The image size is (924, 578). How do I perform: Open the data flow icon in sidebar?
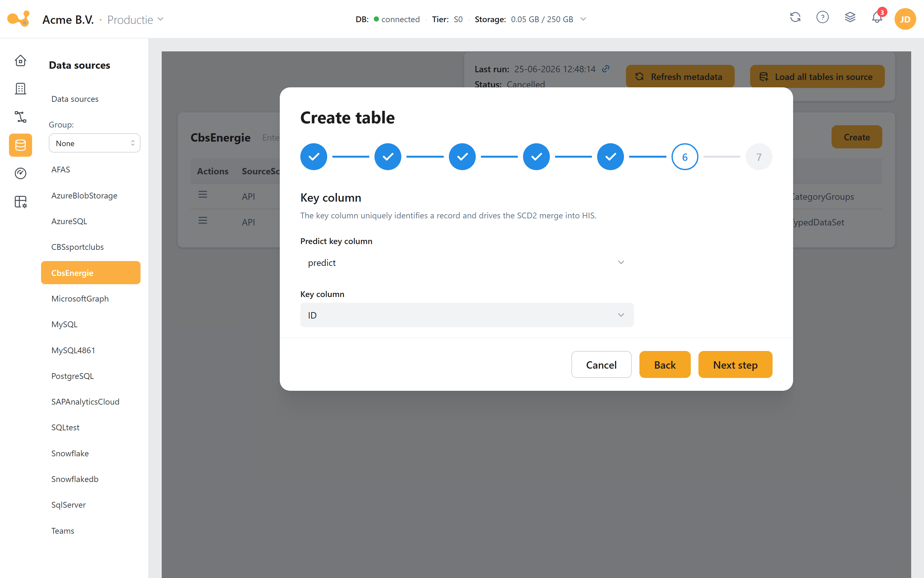(x=20, y=117)
